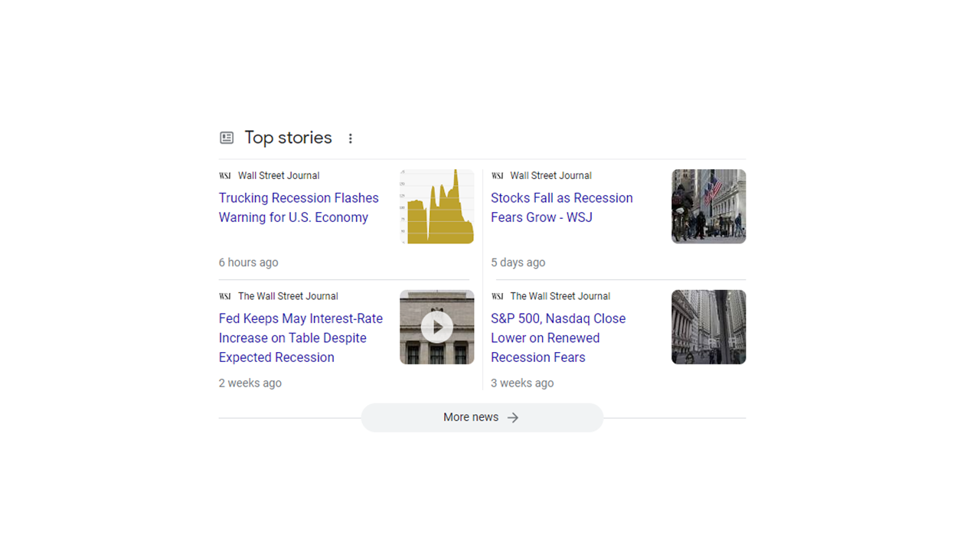The image size is (980, 551).
Task: Click the yellow chart thumbnail for trucking story
Action: [437, 207]
